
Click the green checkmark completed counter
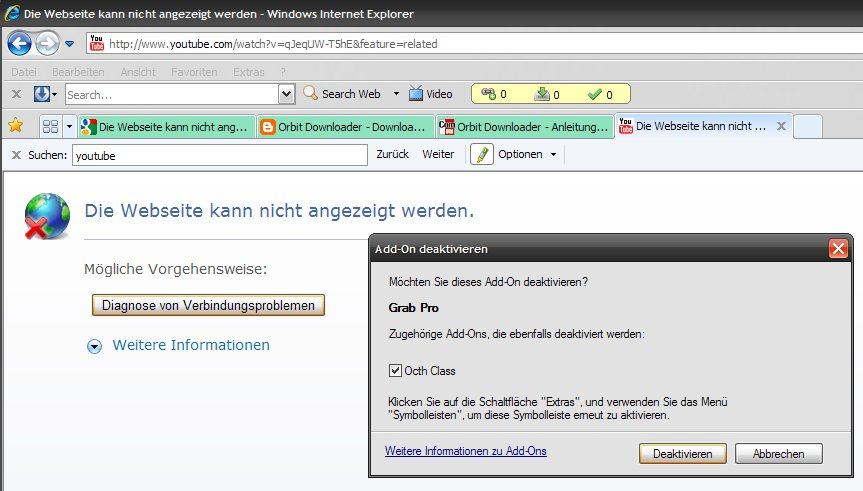[x=600, y=94]
